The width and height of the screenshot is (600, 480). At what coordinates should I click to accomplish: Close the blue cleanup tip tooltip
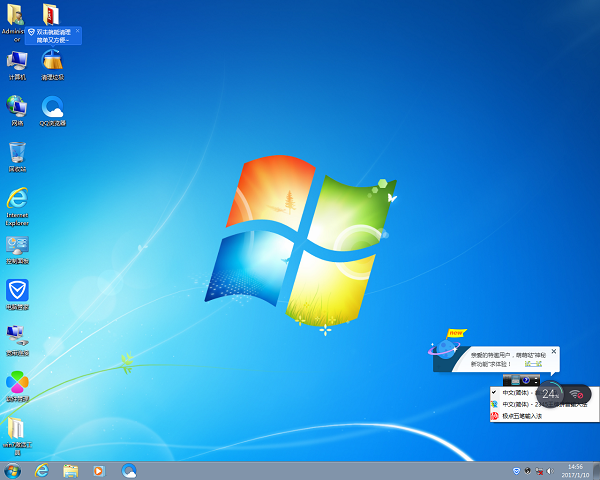(78, 31)
